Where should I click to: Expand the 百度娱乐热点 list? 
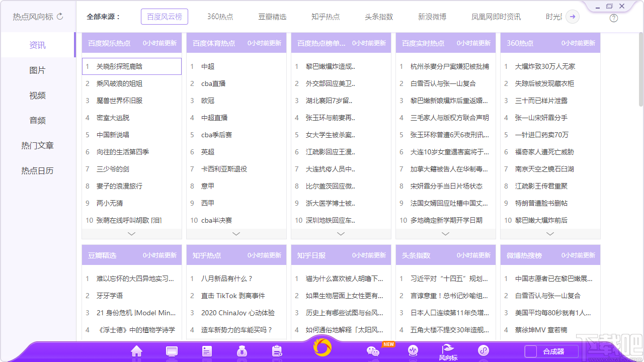pyautogui.click(x=132, y=234)
